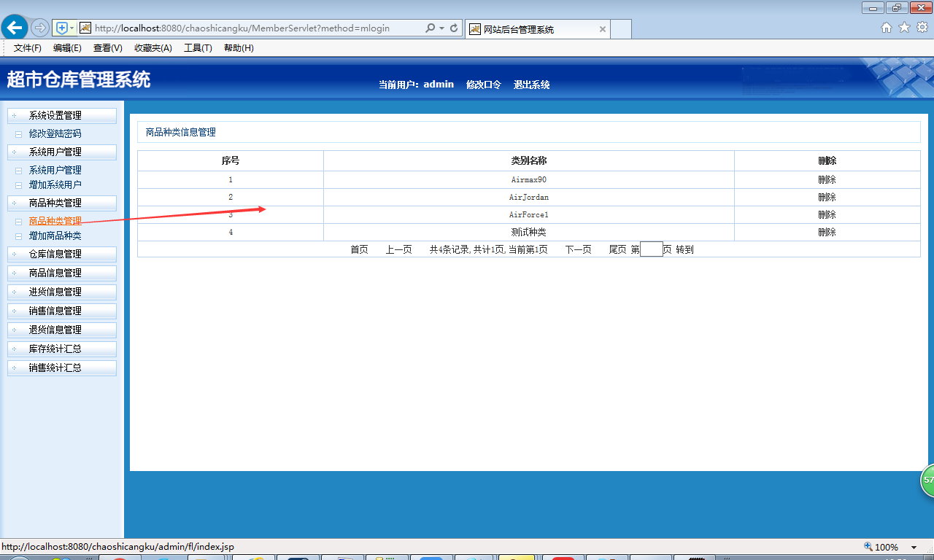Open the browser Tools gear icon
This screenshot has width=934, height=560.
(x=922, y=28)
